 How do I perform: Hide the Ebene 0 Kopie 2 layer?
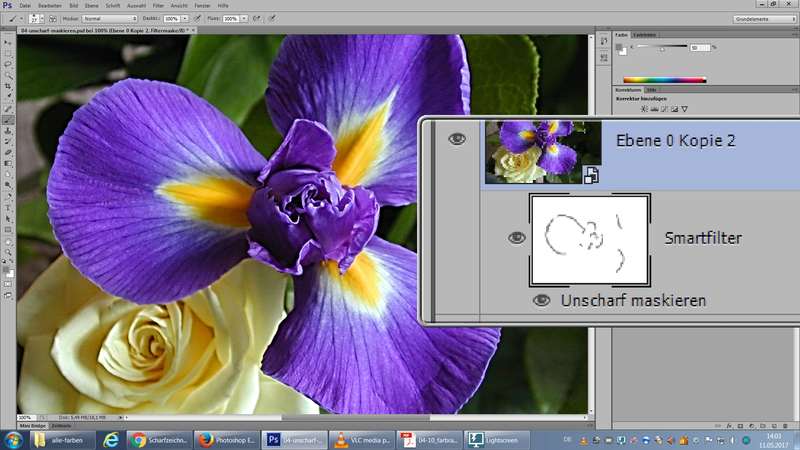pyautogui.click(x=457, y=139)
